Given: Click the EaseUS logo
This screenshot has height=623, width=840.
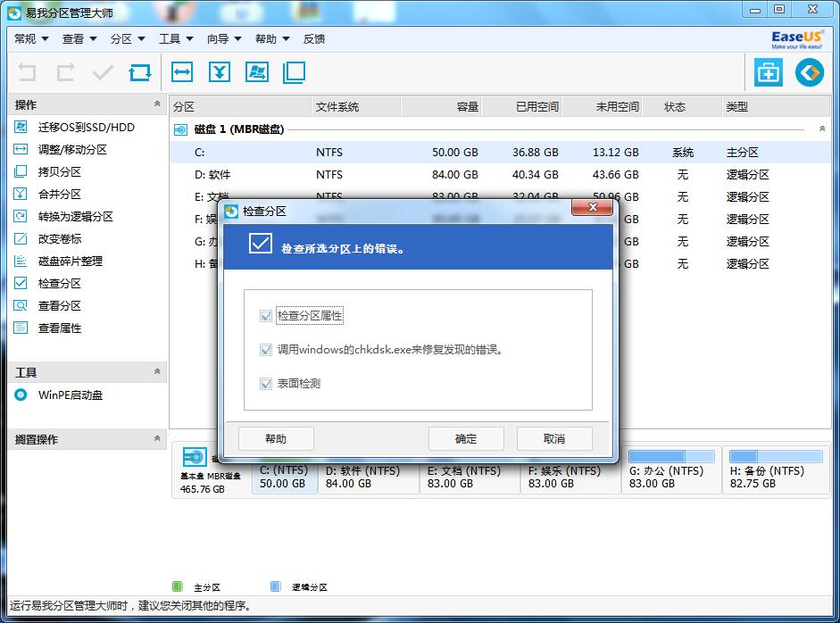Looking at the screenshot, I should (796, 39).
